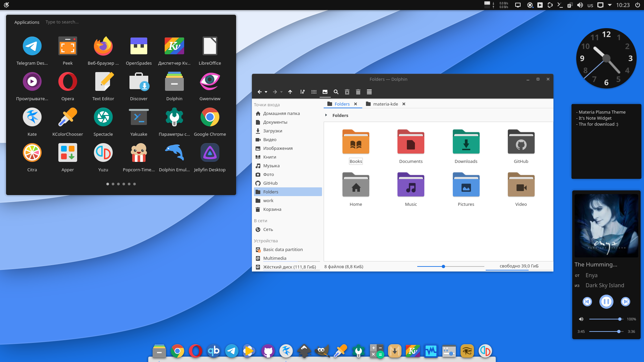
Task: Select the Music folder icon
Action: [x=411, y=185]
